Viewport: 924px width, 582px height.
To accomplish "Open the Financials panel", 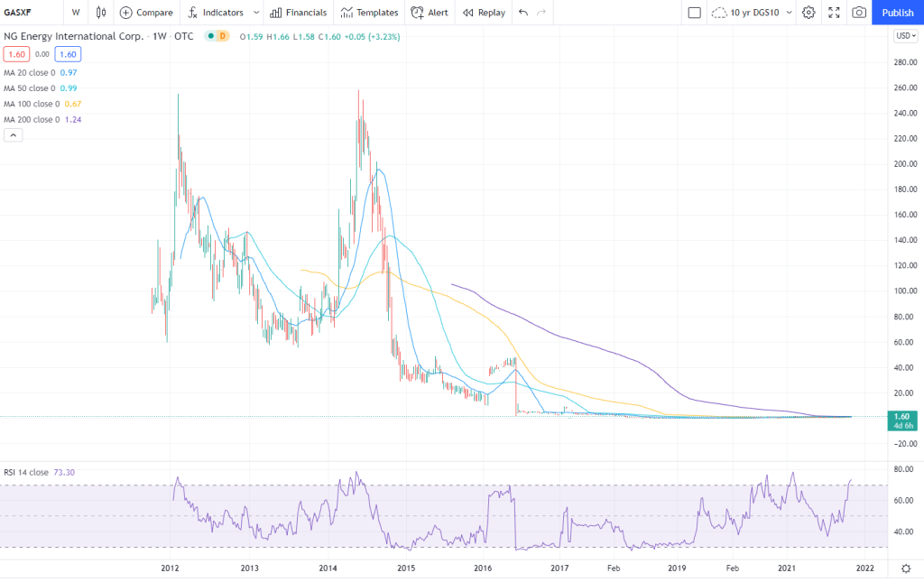I will point(298,13).
